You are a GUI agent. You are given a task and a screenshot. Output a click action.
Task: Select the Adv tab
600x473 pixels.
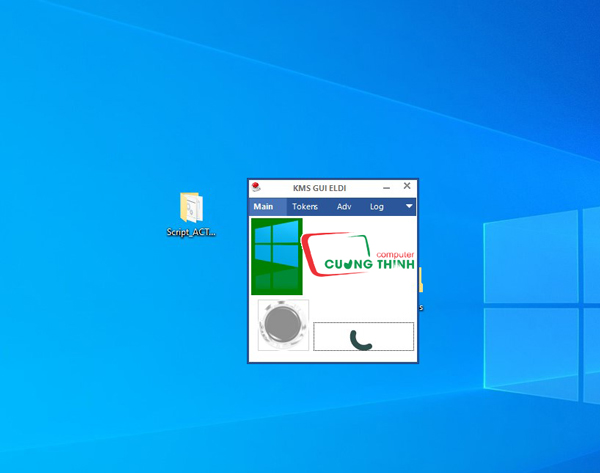coord(344,207)
